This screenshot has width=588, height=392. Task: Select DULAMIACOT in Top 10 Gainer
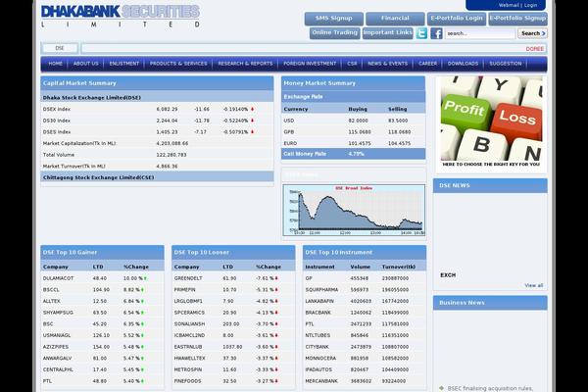click(x=58, y=278)
